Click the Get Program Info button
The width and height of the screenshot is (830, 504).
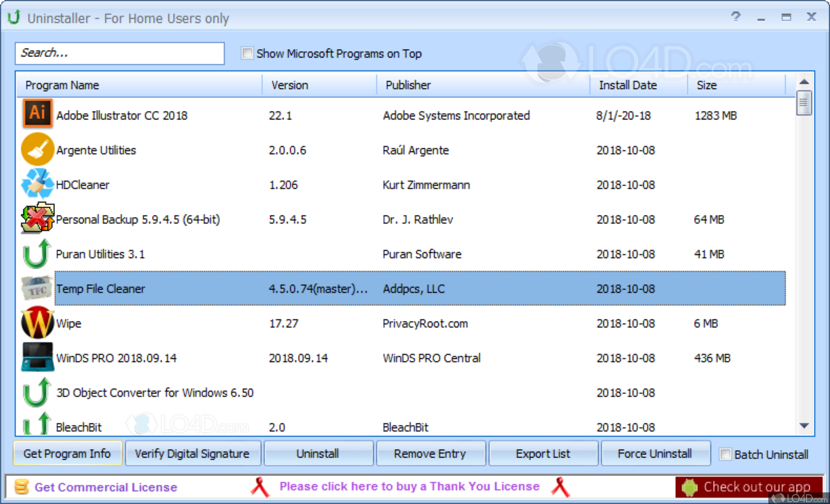coord(67,454)
